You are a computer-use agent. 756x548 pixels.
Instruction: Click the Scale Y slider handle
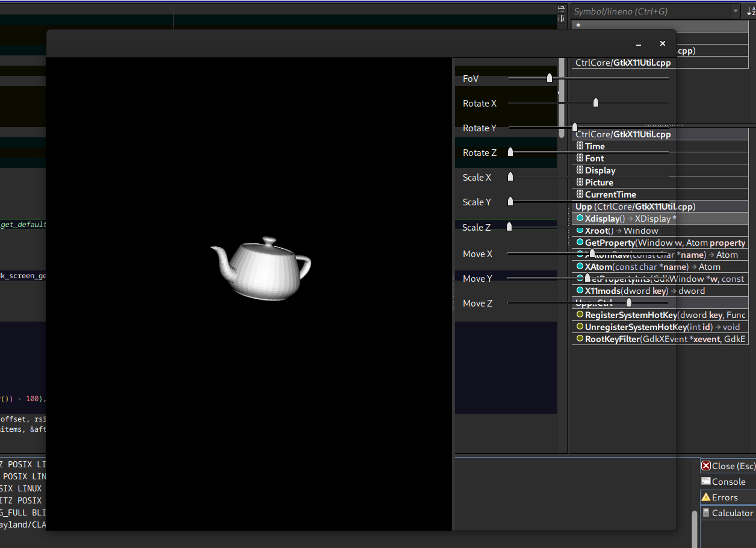[510, 201]
